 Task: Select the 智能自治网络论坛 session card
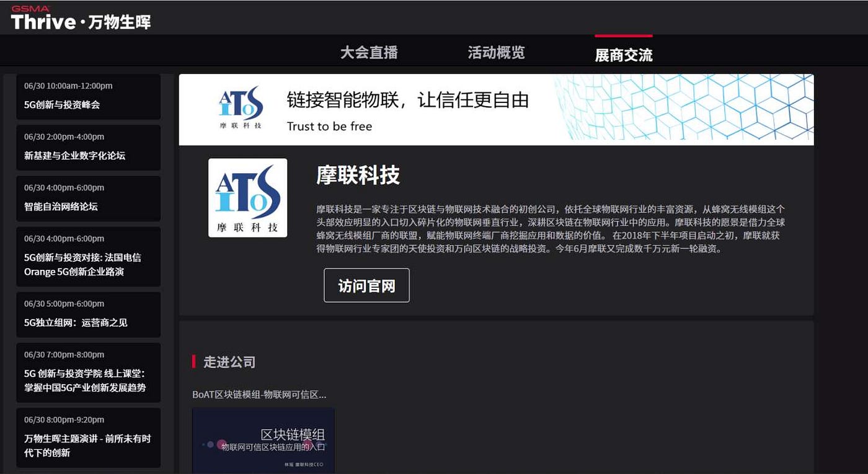[88, 199]
